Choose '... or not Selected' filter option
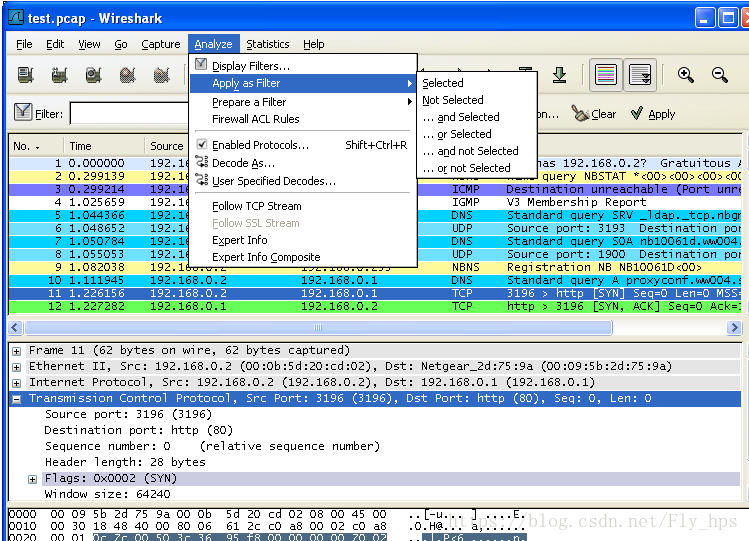The image size is (749, 541). (x=477, y=168)
